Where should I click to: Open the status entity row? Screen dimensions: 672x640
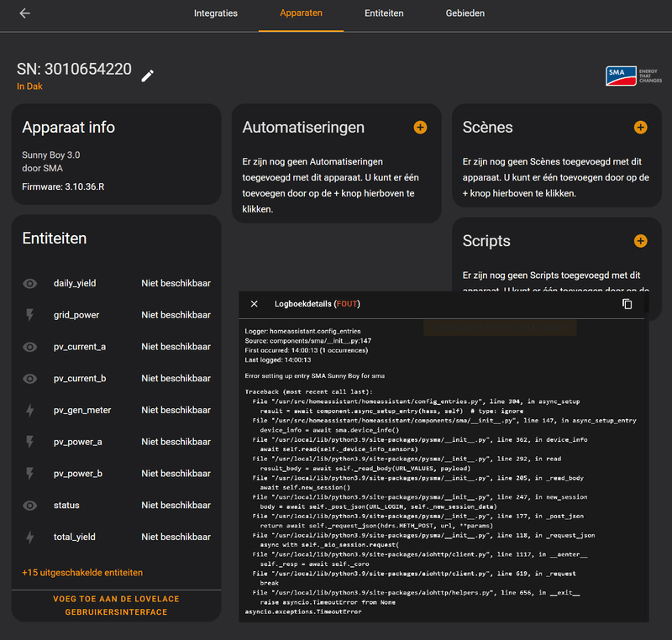(x=116, y=505)
